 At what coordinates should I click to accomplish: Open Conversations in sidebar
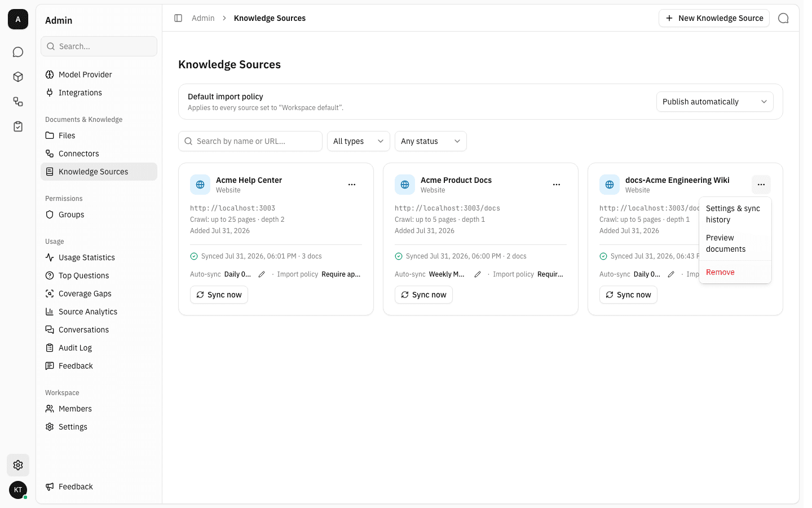(99, 330)
